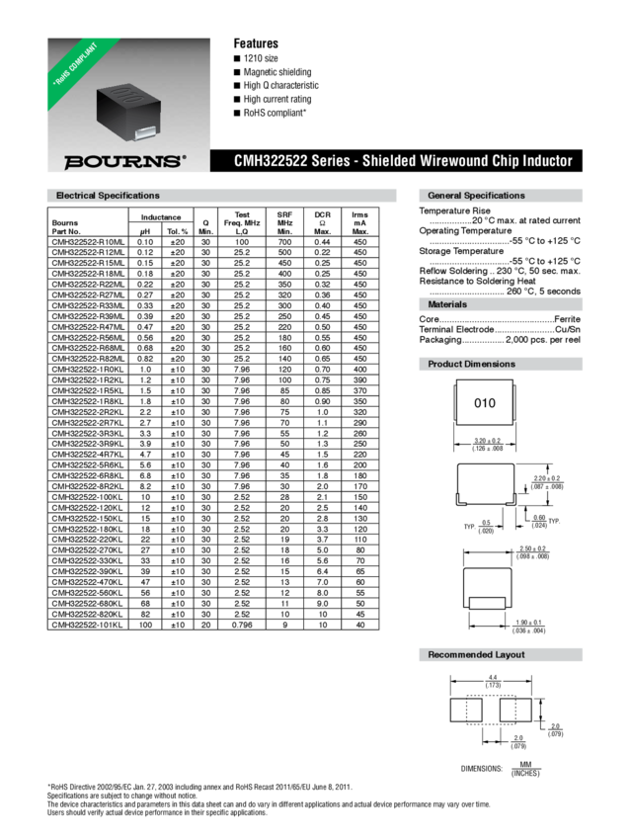This screenshot has height=840, width=630.
Task: Click the 1.90 ± 0.1 dimension label
Action: point(529,627)
